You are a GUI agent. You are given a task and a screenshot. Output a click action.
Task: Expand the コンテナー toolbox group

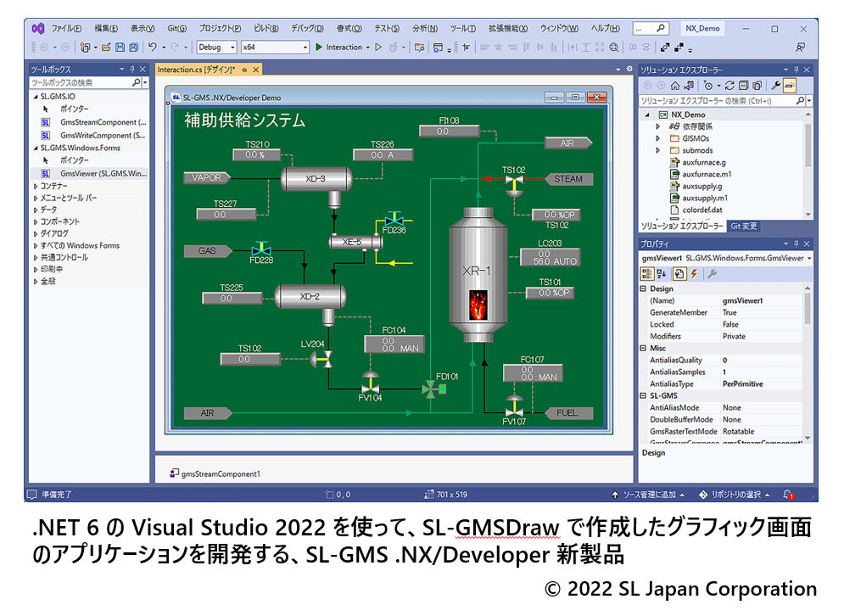pyautogui.click(x=36, y=187)
